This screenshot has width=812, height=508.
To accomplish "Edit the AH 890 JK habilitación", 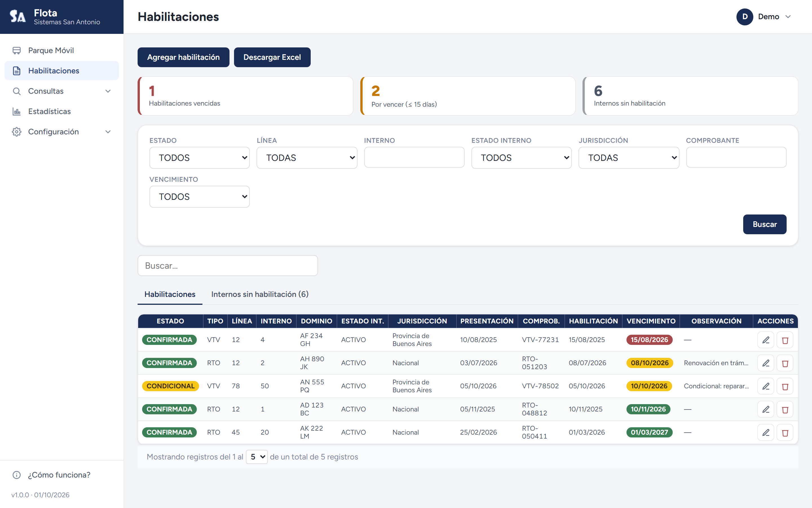I will [x=765, y=363].
